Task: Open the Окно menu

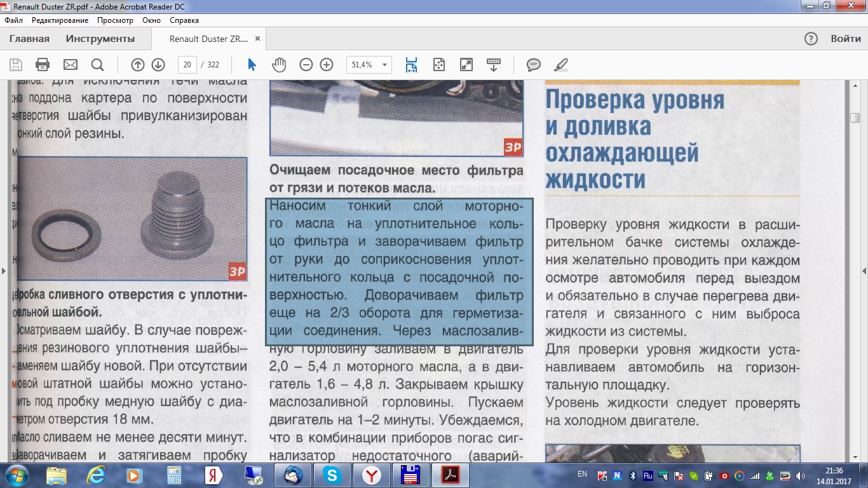Action: coord(151,20)
